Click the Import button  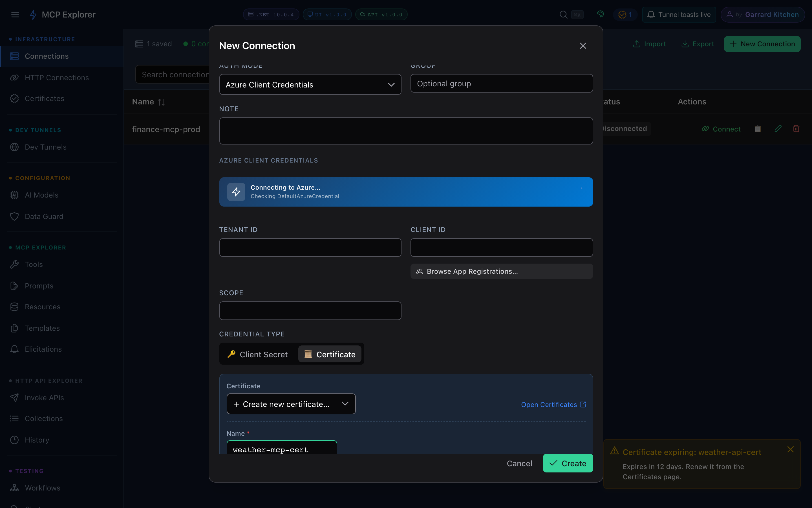[x=649, y=44]
